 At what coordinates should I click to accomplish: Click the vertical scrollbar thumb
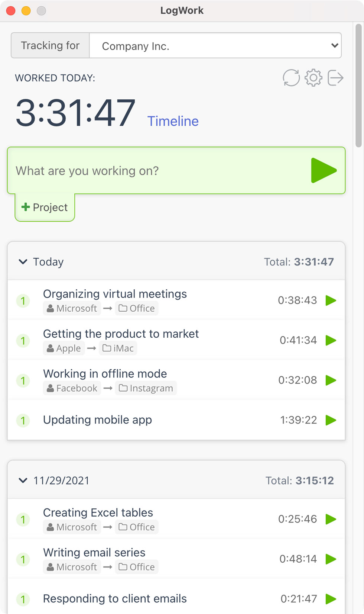(x=358, y=86)
